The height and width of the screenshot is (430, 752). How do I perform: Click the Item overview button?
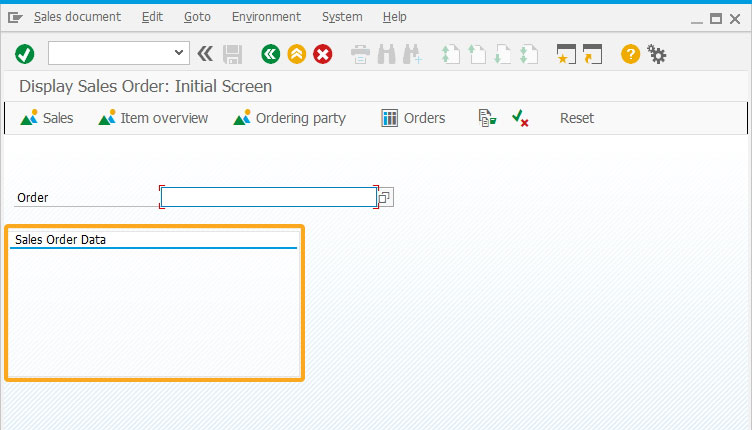pyautogui.click(x=153, y=118)
